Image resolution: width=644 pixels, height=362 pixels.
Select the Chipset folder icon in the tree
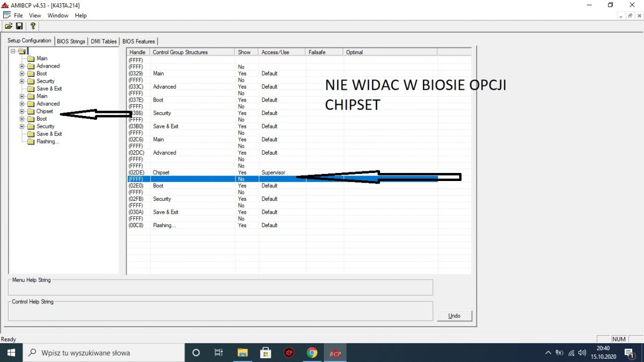(31, 111)
